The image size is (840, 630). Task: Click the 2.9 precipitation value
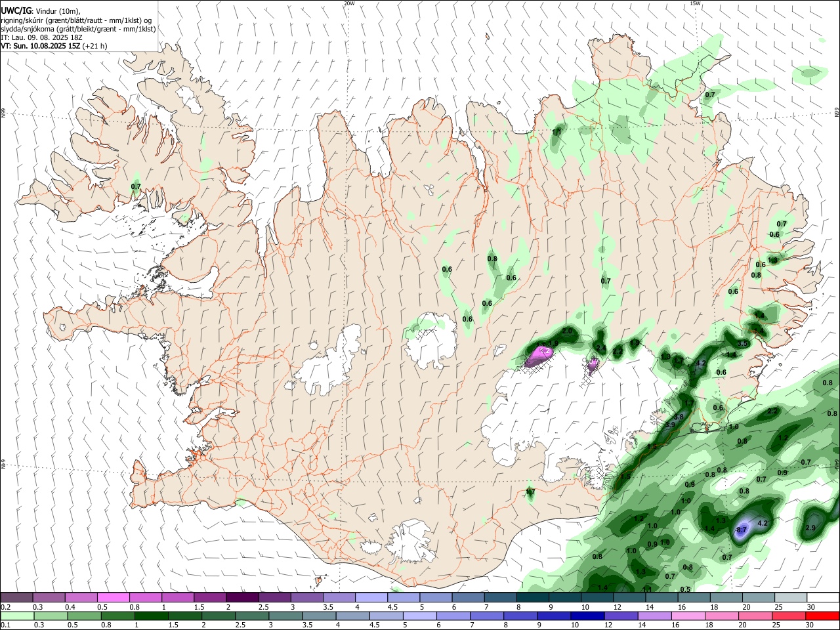coord(810,528)
